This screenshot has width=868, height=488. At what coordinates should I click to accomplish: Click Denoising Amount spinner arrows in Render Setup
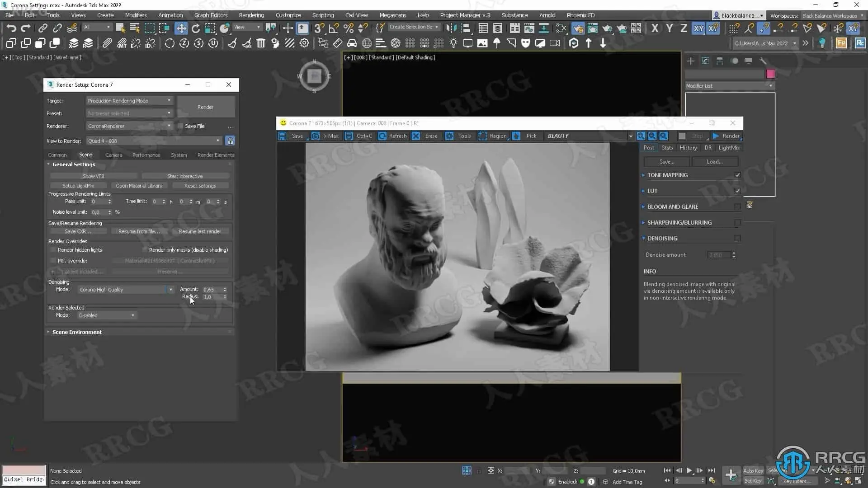225,290
